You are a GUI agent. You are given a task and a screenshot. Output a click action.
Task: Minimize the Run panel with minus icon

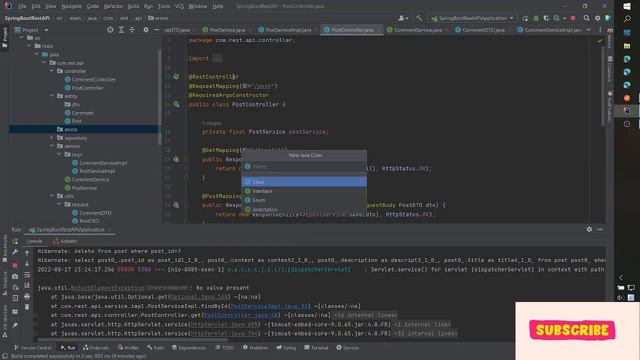point(600,229)
